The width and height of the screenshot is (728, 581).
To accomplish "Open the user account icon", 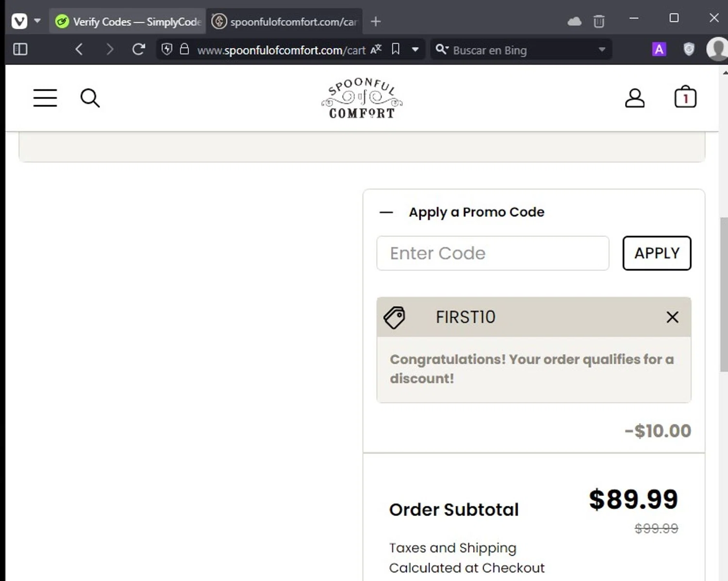I will point(634,97).
